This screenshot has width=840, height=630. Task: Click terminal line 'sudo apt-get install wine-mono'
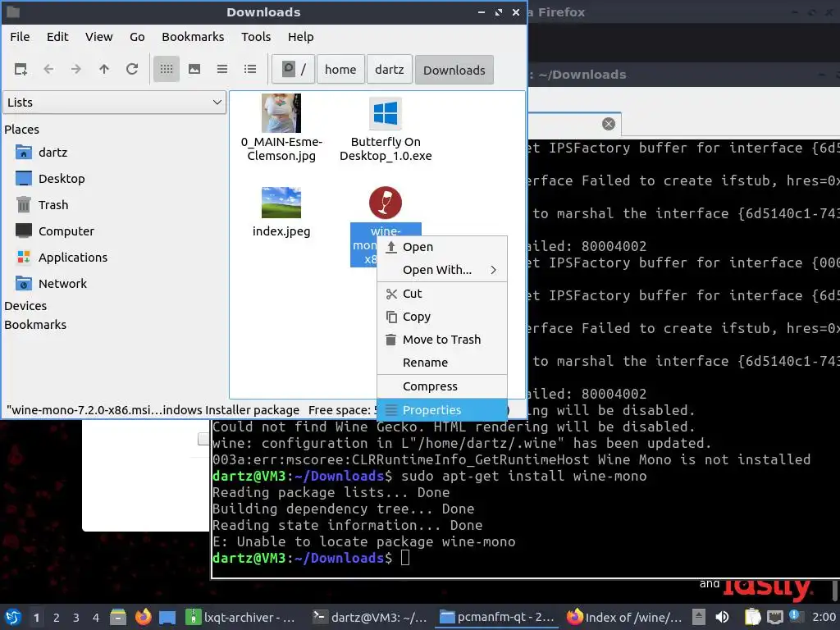[523, 477]
